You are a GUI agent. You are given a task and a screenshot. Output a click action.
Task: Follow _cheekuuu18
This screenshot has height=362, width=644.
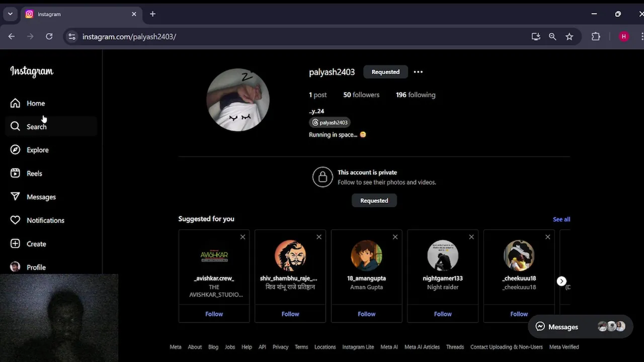tap(519, 314)
